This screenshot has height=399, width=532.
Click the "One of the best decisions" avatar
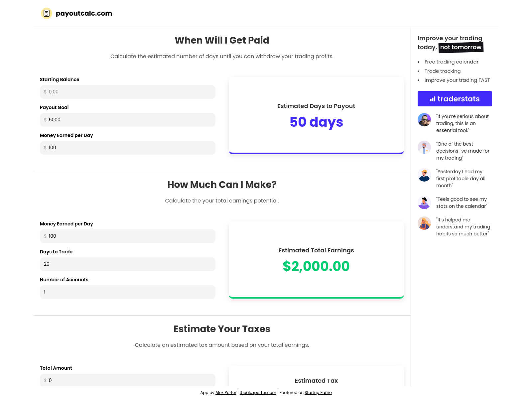click(x=424, y=147)
